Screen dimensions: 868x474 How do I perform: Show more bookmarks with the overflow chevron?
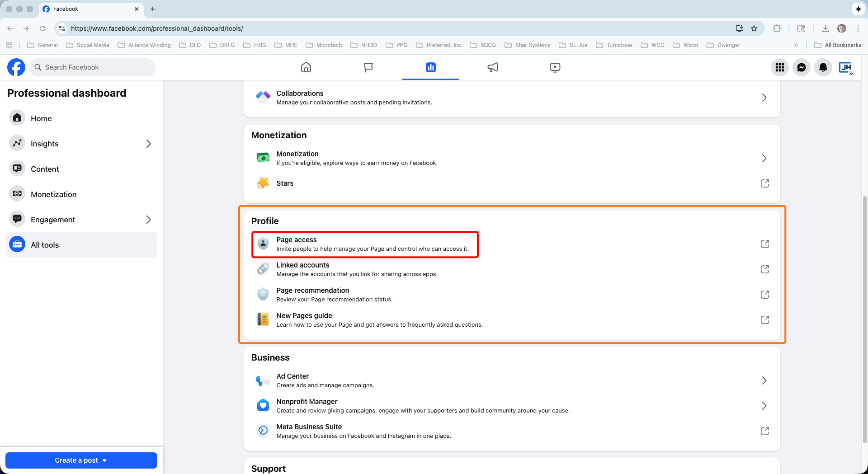[796, 45]
